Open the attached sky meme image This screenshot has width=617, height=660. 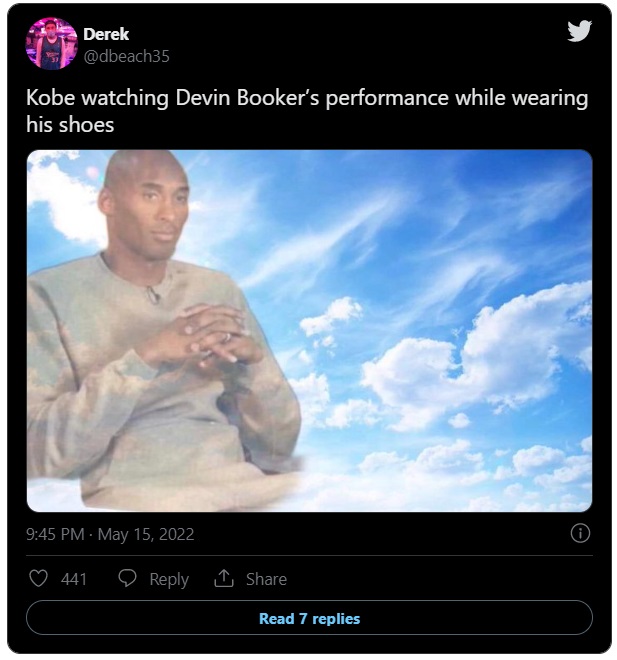coord(309,331)
